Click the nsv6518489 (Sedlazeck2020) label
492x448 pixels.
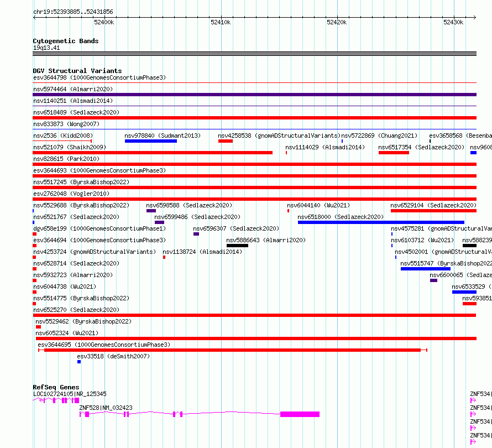tap(76, 112)
